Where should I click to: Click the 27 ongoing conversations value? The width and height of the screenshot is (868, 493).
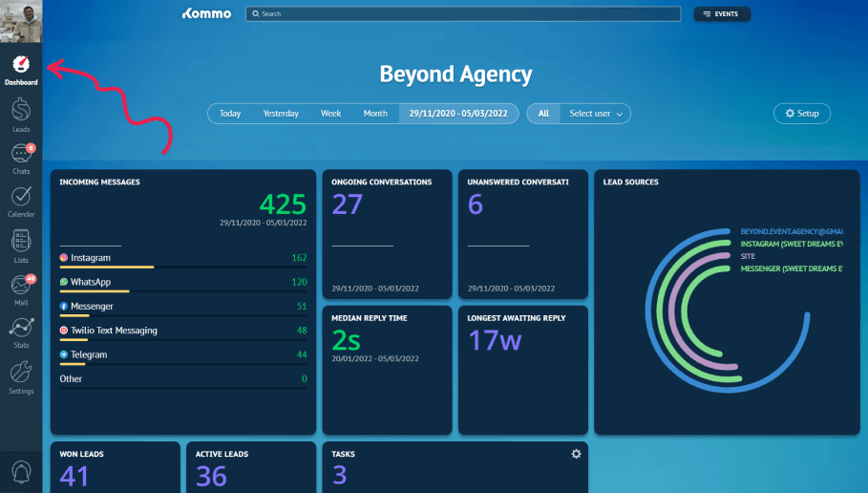(x=347, y=204)
